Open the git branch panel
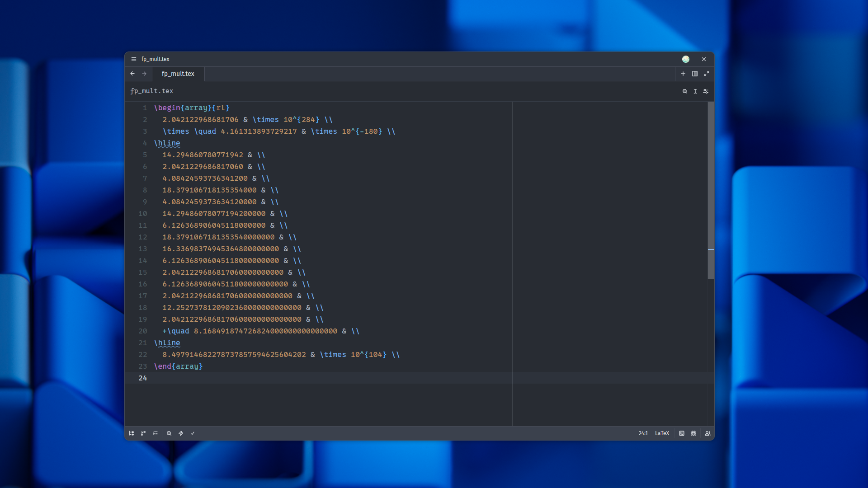Viewport: 868px width, 488px height. click(143, 433)
